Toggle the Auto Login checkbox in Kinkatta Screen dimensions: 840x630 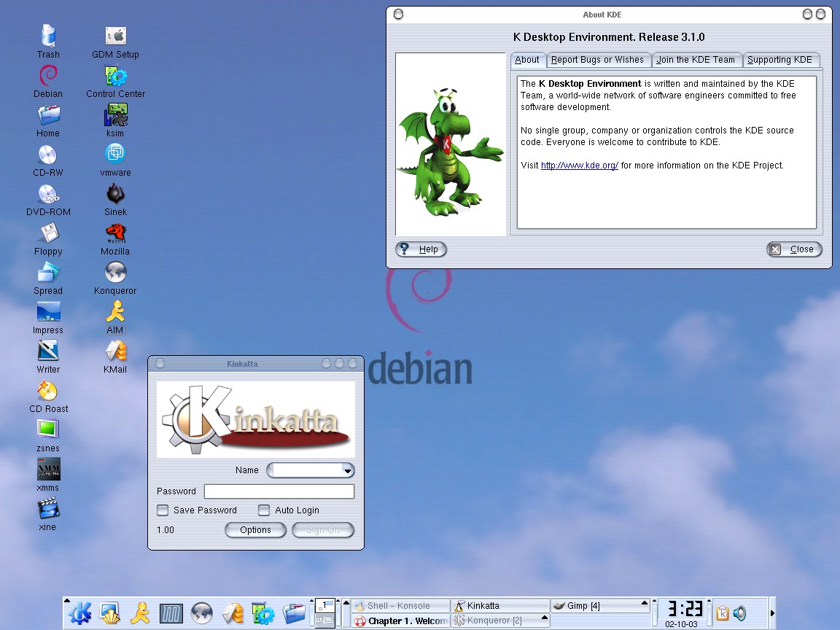point(263,510)
